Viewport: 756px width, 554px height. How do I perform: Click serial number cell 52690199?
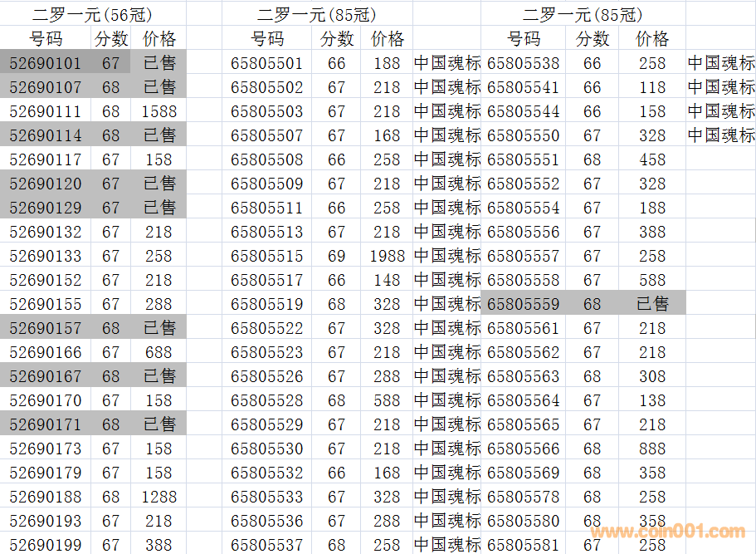click(x=46, y=545)
